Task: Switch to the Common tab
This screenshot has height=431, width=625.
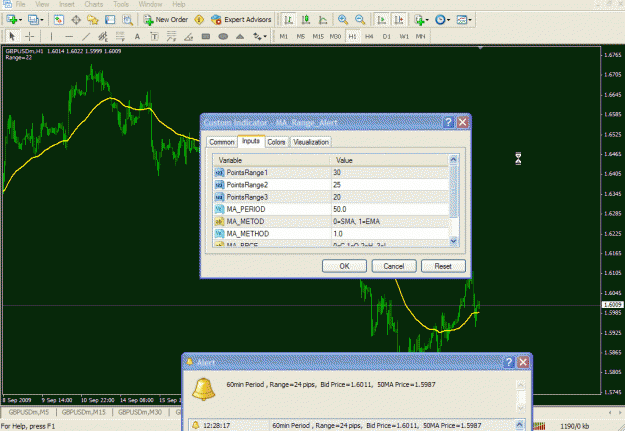Action: coord(222,142)
